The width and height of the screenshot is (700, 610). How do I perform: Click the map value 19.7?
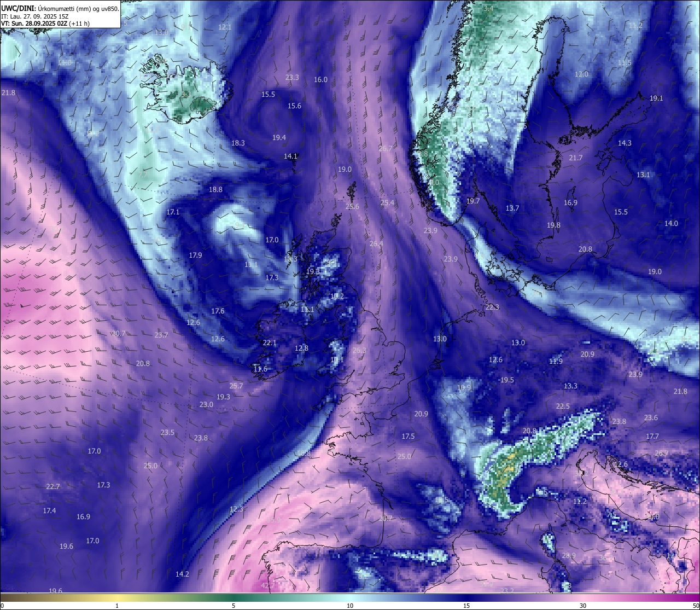[x=472, y=201]
